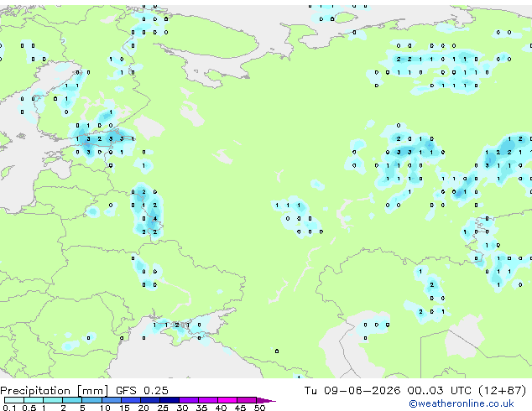Screen dimensions: 532x411
Task: Open the weatheronline.co.uk link
Action: [x=462, y=403]
